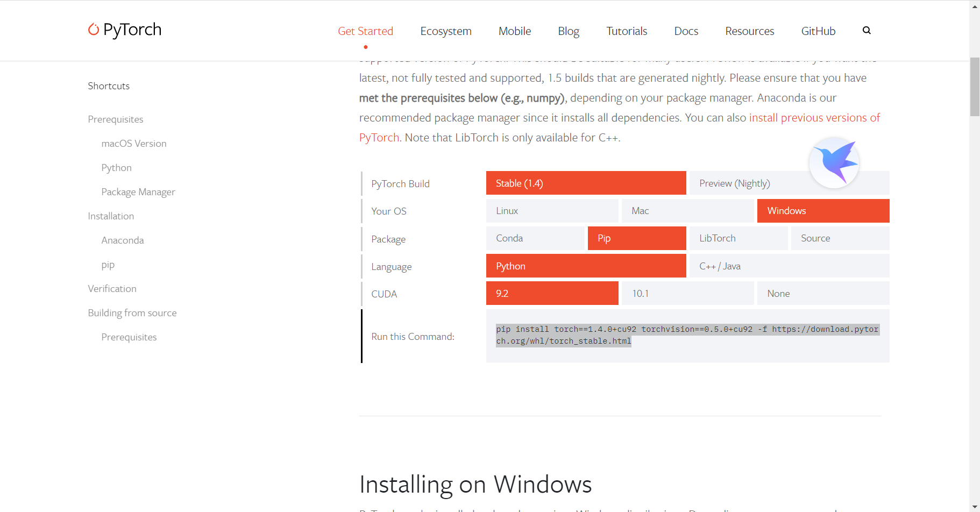Select CUDA version 10.1
Image resolution: width=980 pixels, height=512 pixels.
pos(687,293)
